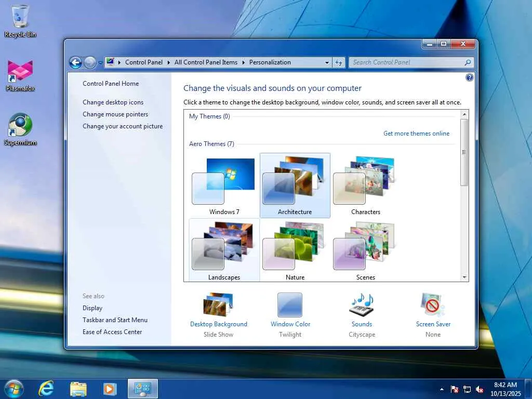Open the Display link under See also
Screen dimensions: 532x399
click(x=92, y=308)
